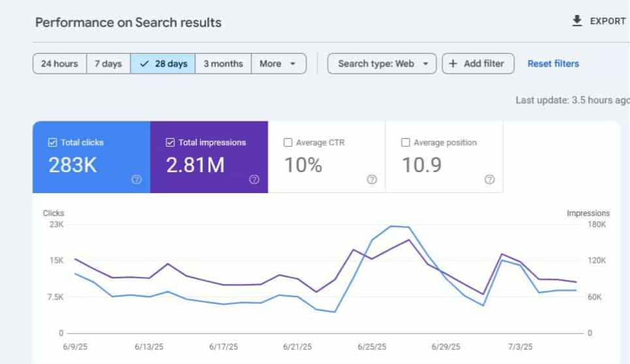Expand the Search type: Web dropdown
Screen dimensions: 630x364
[382, 64]
